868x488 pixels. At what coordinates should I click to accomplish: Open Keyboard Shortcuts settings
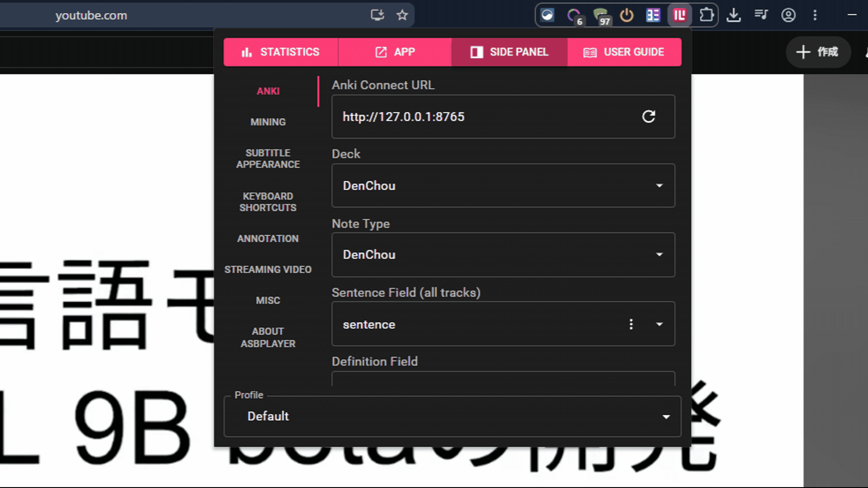[x=268, y=202]
